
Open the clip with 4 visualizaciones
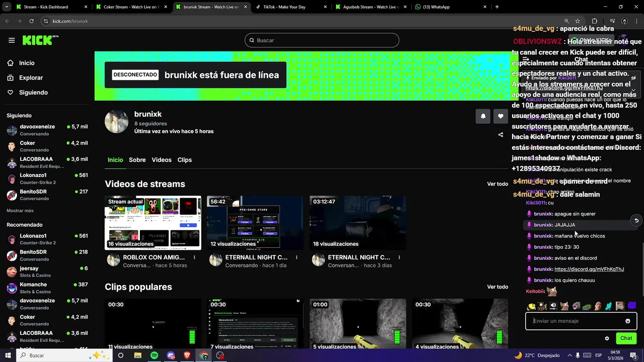click(460, 324)
